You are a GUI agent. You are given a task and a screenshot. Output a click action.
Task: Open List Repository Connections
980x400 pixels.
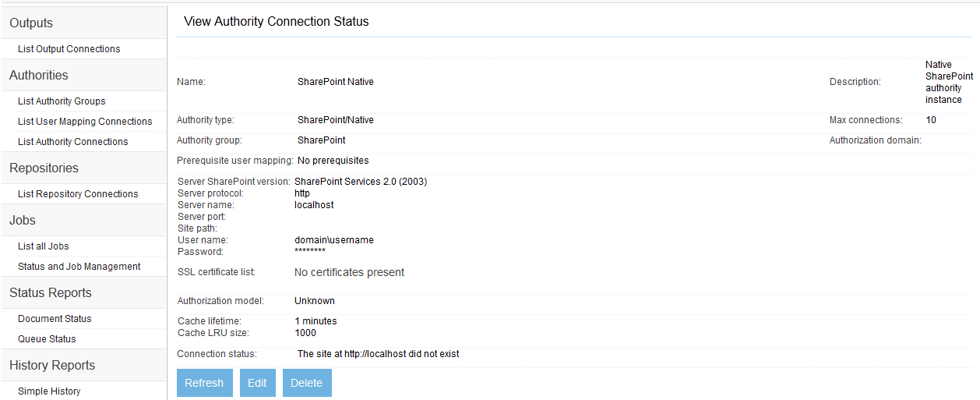point(78,194)
